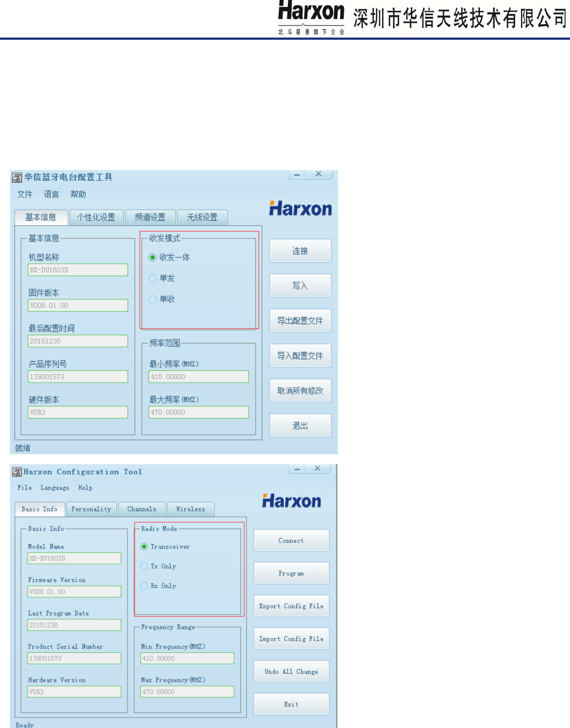The image size is (570, 728).
Task: Click the Ready status bar text
Action: click(25, 725)
